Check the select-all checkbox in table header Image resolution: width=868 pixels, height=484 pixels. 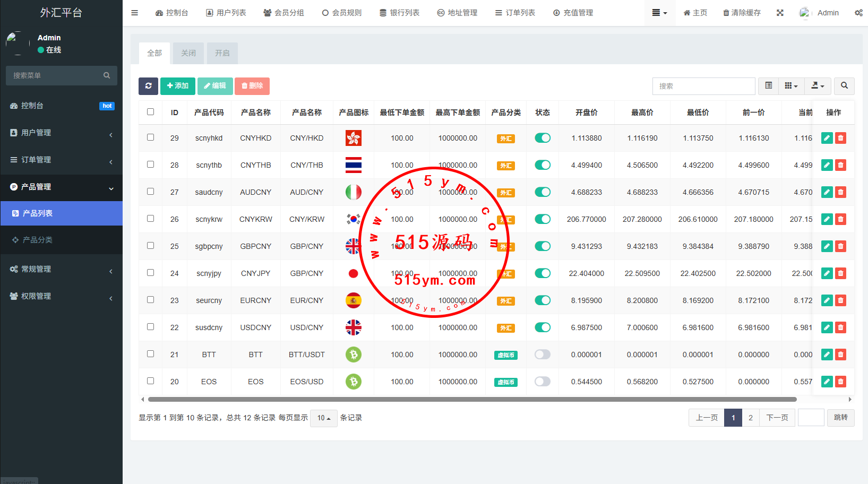point(151,112)
